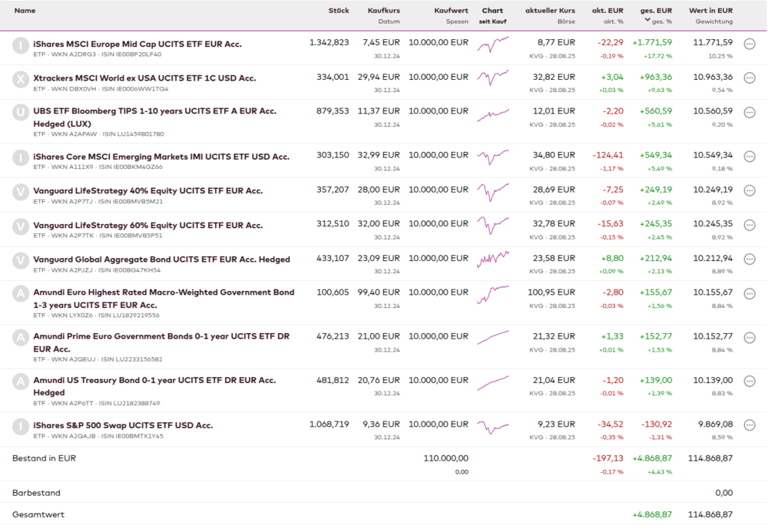Click the daily total -197,13 in Bestand row
Screen dimensions: 768x532
tap(607, 458)
